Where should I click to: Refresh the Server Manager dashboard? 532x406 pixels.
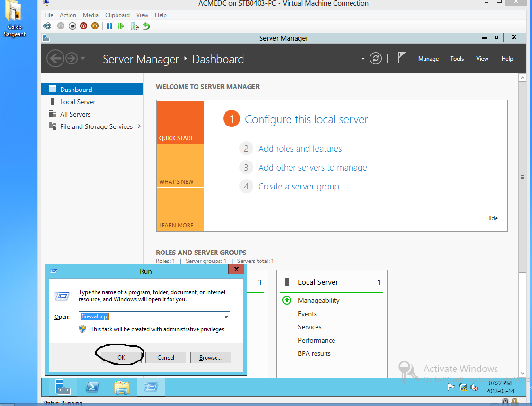376,58
